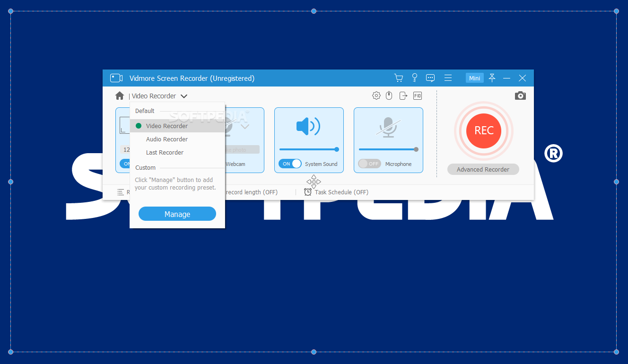Minimize the Vidmore Screen Recorder window
Image resolution: width=628 pixels, height=364 pixels.
tap(507, 78)
